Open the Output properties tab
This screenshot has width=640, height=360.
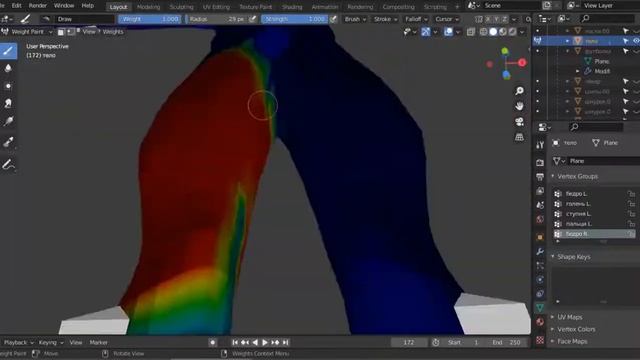(540, 177)
